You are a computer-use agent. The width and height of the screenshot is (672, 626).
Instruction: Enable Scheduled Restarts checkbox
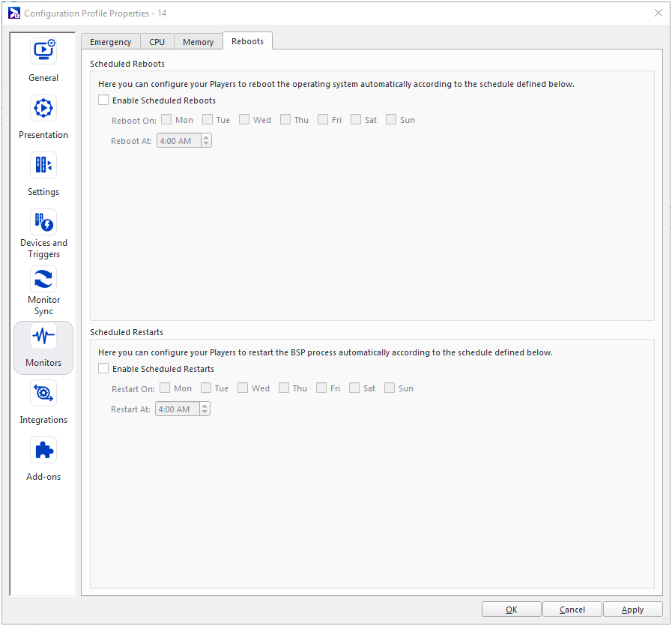pos(103,369)
